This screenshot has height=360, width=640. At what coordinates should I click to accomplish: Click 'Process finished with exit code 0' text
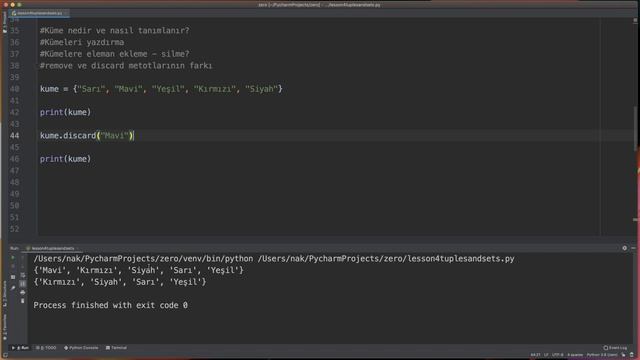click(111, 305)
